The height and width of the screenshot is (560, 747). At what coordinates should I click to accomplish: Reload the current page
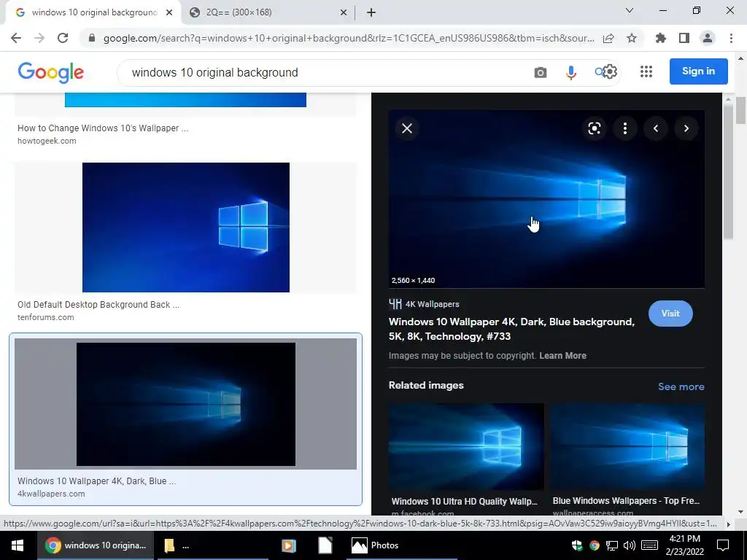click(x=63, y=38)
